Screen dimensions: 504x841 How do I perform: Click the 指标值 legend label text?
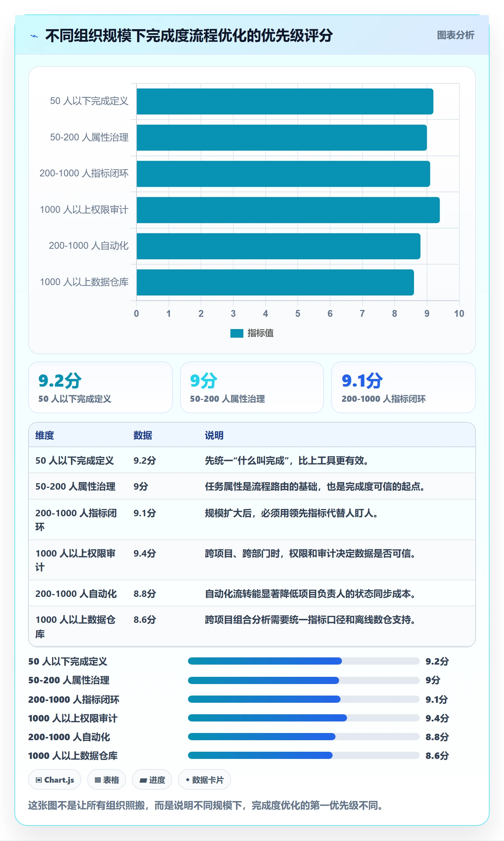click(x=260, y=333)
